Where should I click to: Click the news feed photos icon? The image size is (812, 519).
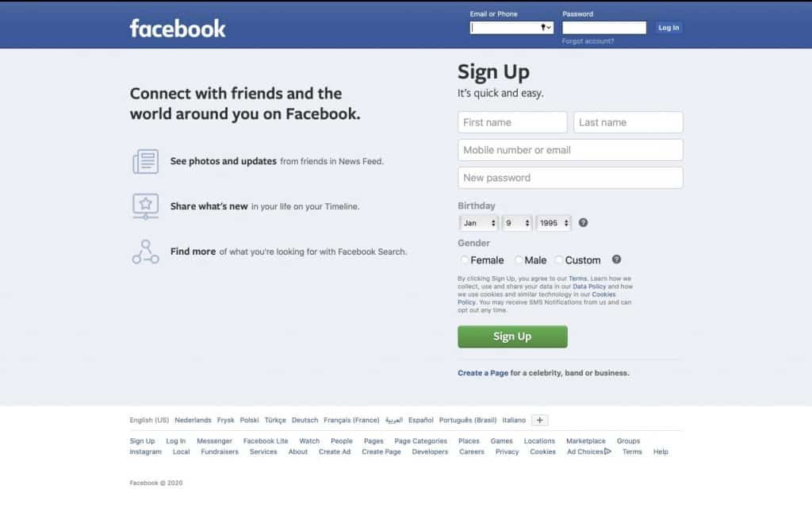[146, 160]
